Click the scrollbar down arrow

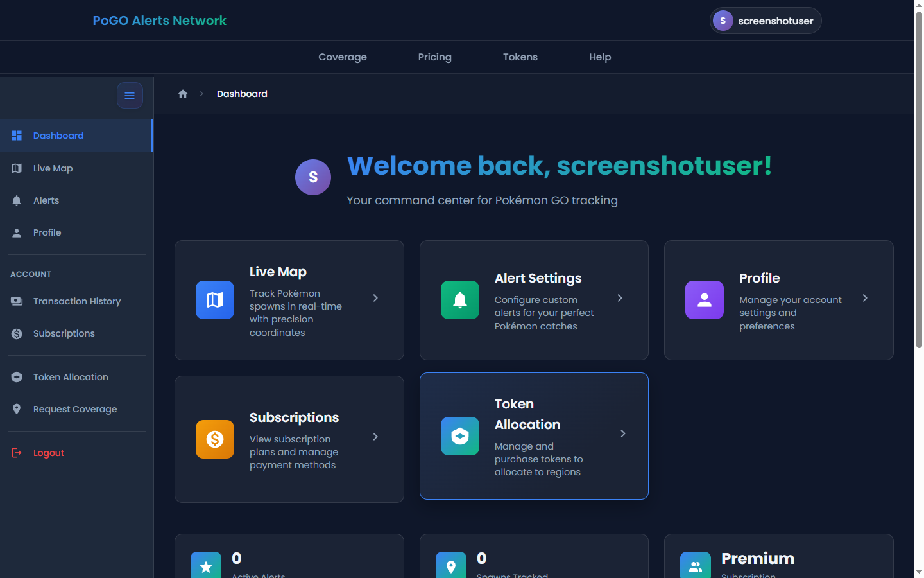click(x=919, y=572)
